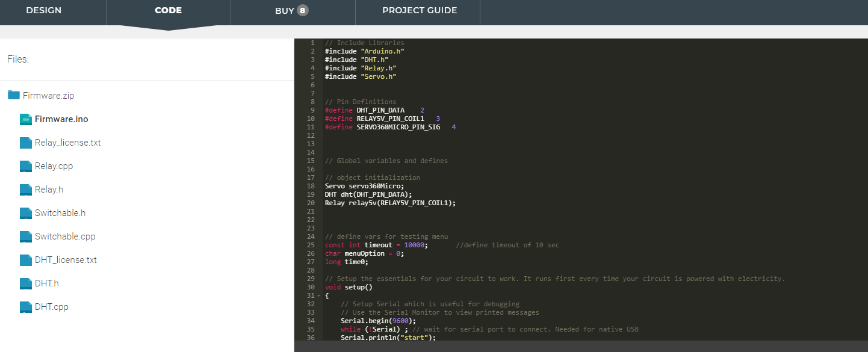Image resolution: width=868 pixels, height=352 pixels.
Task: Open the DHT.h file name
Action: point(47,283)
